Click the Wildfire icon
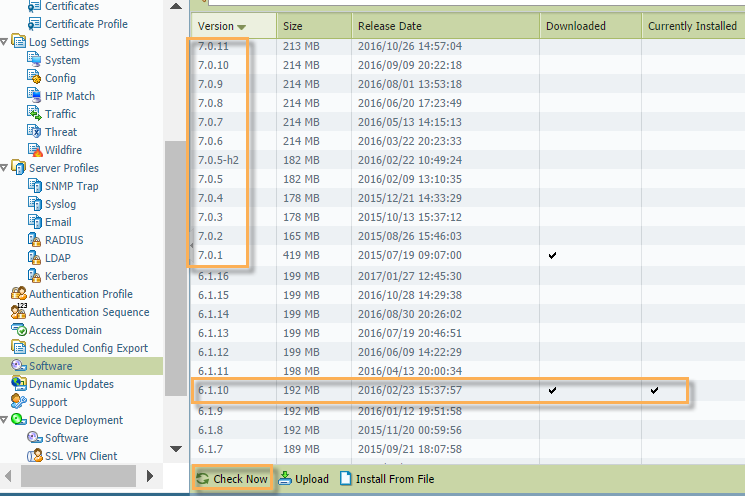This screenshot has width=745, height=496. tap(34, 150)
